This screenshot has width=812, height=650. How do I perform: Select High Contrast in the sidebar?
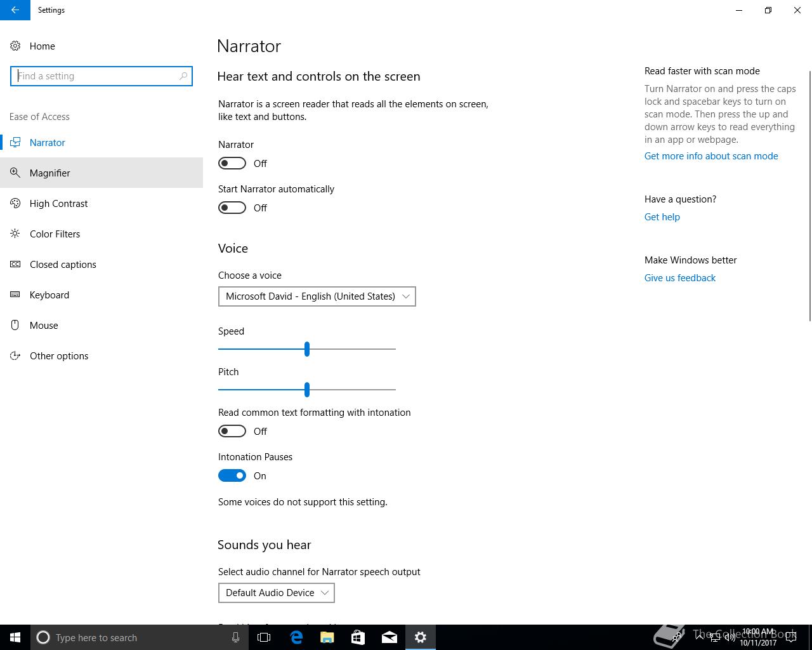[x=101, y=203]
